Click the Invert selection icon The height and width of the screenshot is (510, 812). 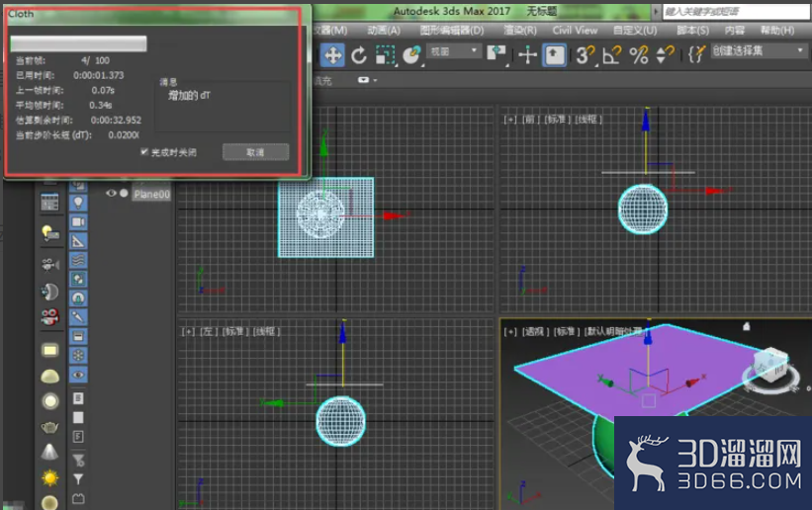78,437
